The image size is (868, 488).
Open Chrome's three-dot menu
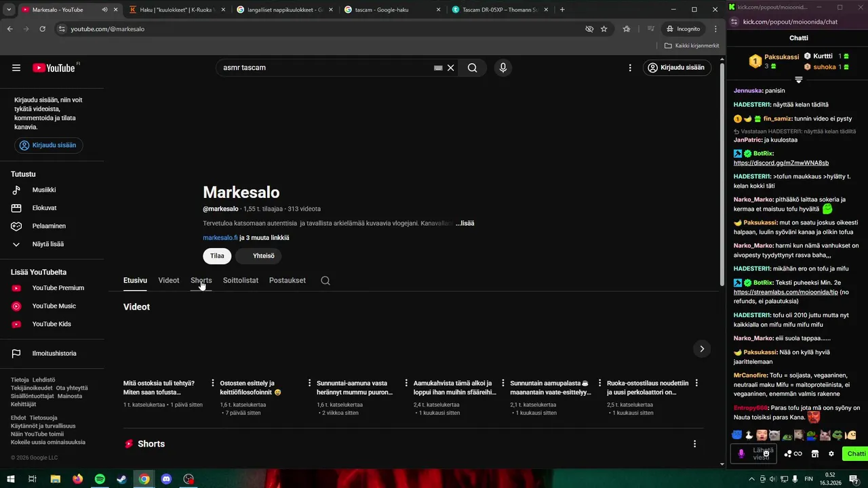[715, 29]
